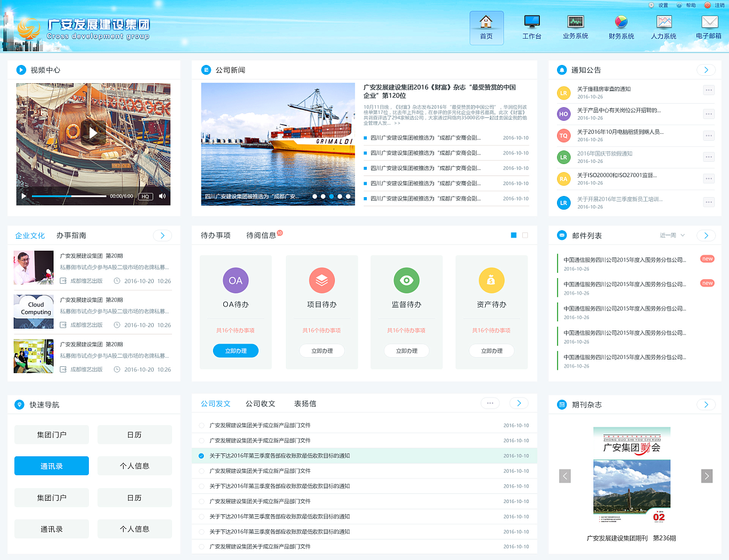
Task: Expand the 通知公告 panel arrow
Action: pos(706,70)
